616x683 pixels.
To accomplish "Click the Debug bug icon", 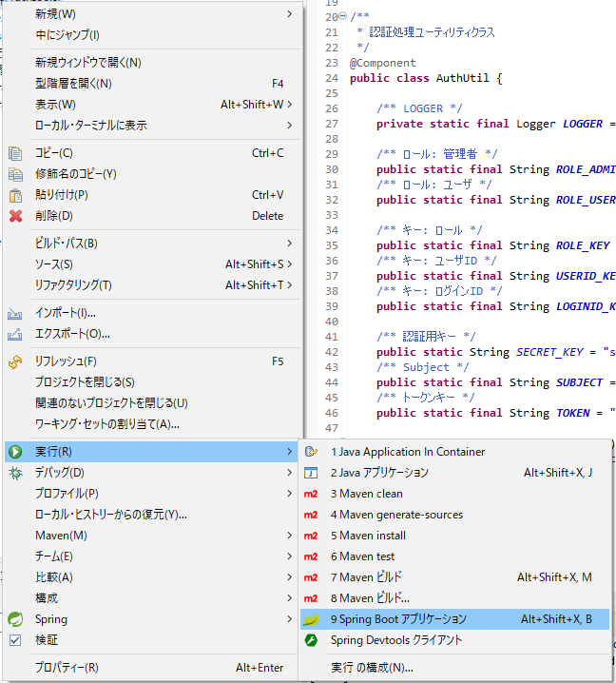I will (15, 473).
